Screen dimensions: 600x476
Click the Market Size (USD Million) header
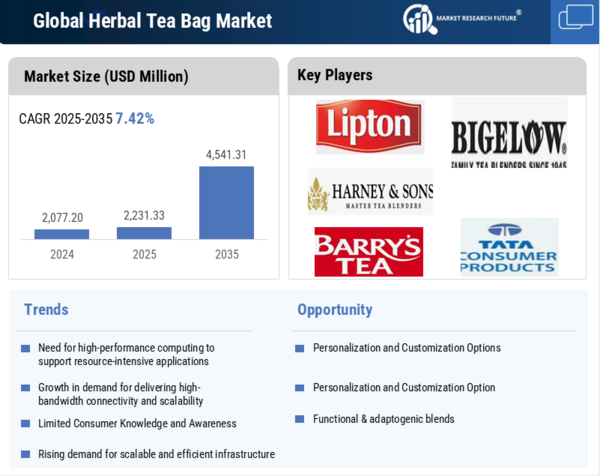[106, 76]
